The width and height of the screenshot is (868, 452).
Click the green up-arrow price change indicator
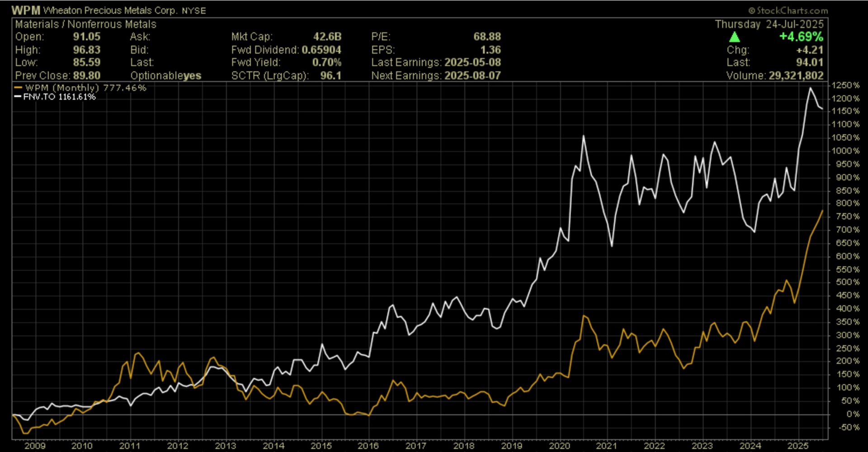735,37
